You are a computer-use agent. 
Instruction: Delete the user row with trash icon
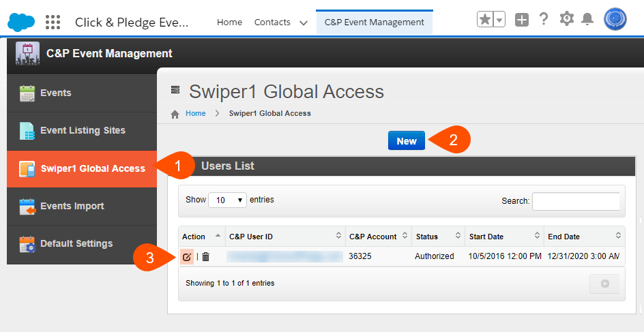coord(206,257)
